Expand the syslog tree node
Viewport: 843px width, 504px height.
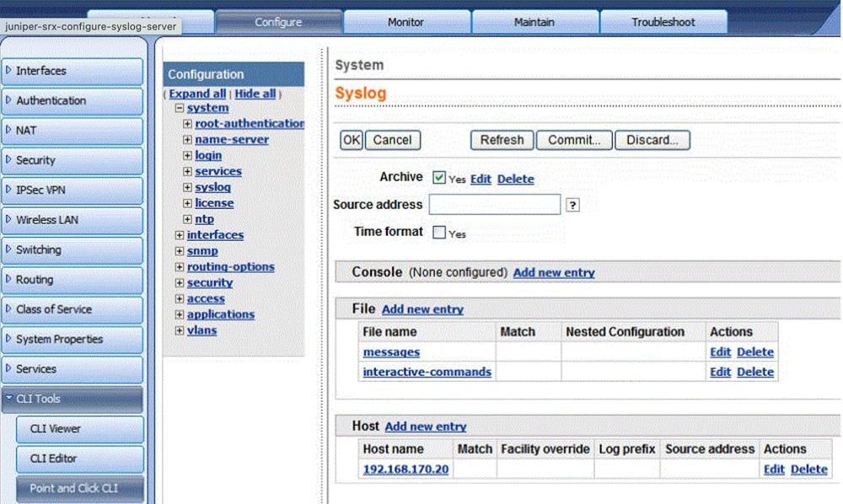[188, 187]
